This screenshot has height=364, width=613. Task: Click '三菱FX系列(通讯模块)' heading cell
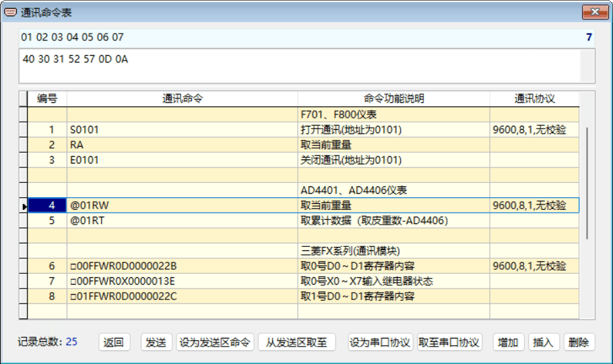pyautogui.click(x=393, y=251)
